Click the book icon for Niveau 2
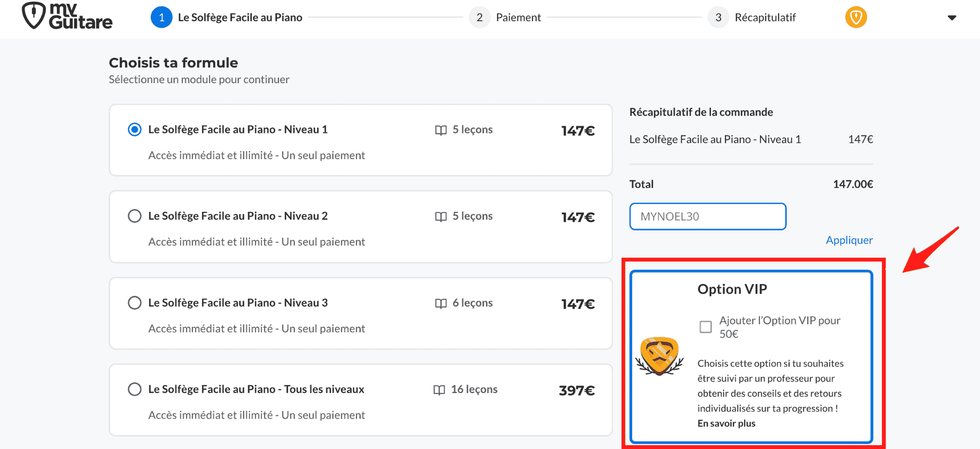The height and width of the screenshot is (449, 980). (x=441, y=217)
